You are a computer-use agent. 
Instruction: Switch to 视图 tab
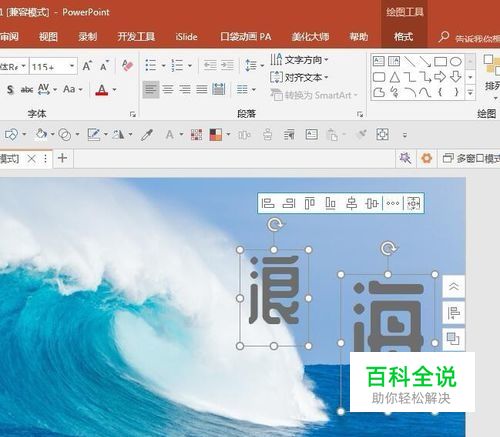(x=48, y=37)
